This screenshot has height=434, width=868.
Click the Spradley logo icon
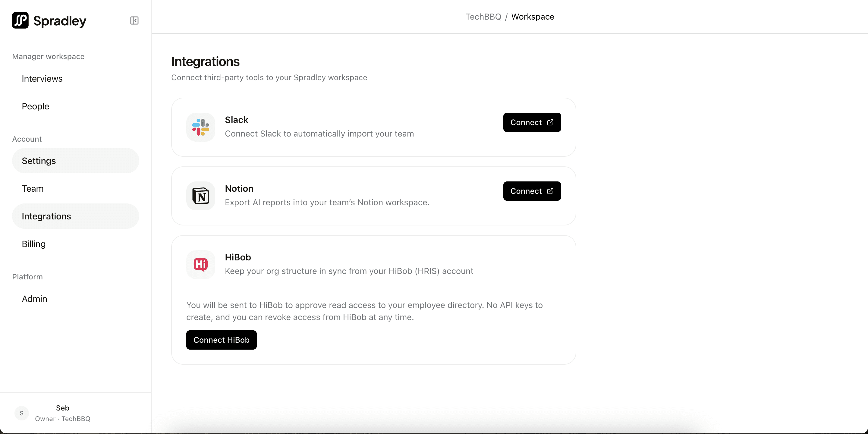click(x=20, y=20)
